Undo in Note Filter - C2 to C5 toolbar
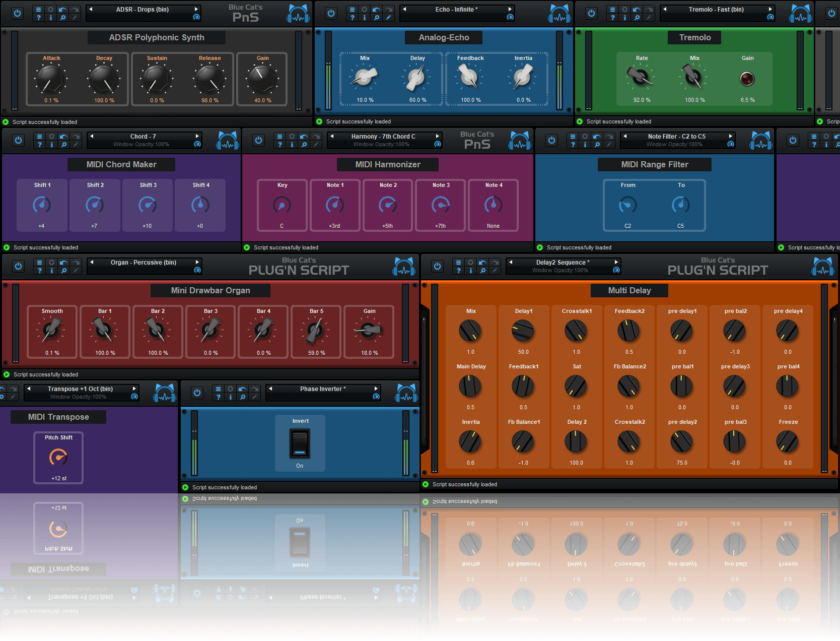 click(597, 137)
